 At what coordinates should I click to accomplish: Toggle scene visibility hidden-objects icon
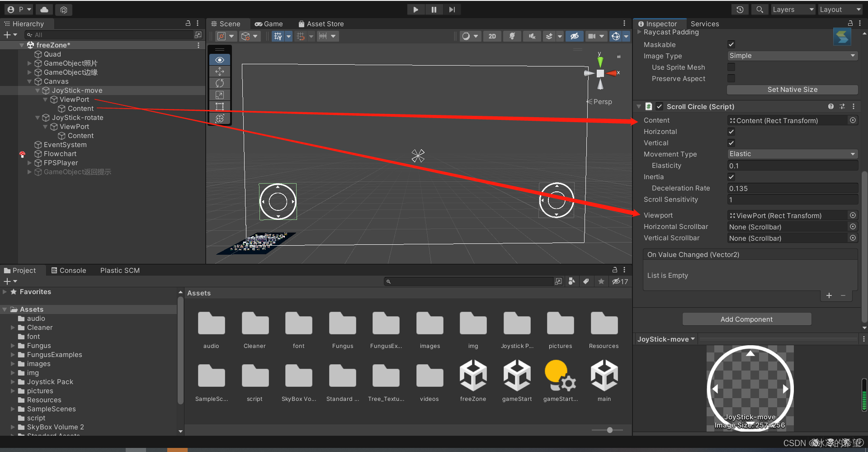point(575,36)
